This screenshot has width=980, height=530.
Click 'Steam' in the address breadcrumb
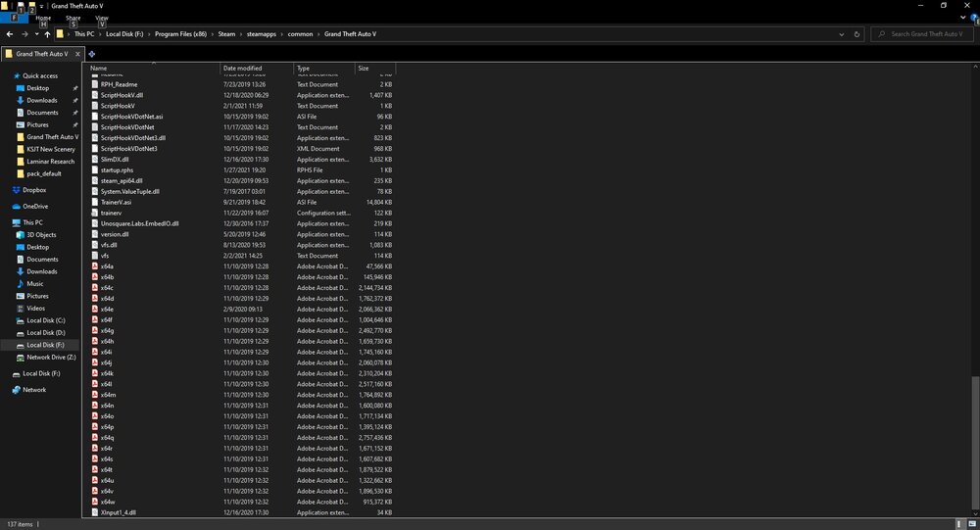[227, 34]
